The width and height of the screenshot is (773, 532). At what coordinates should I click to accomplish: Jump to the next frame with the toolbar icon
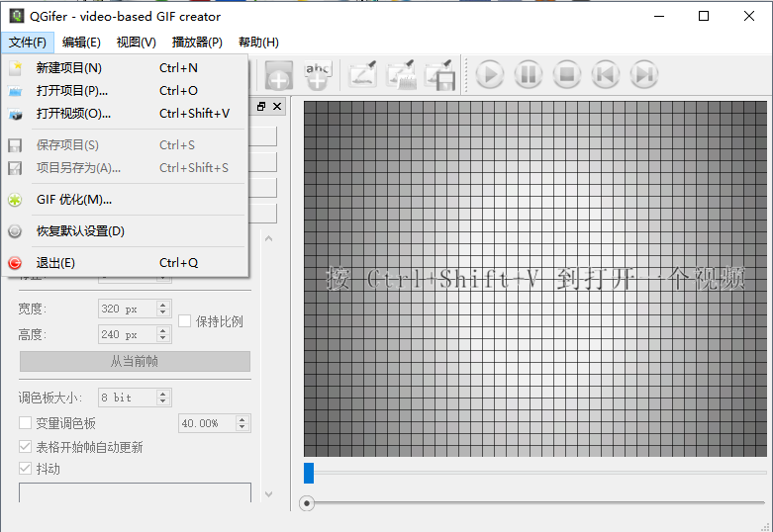(644, 75)
